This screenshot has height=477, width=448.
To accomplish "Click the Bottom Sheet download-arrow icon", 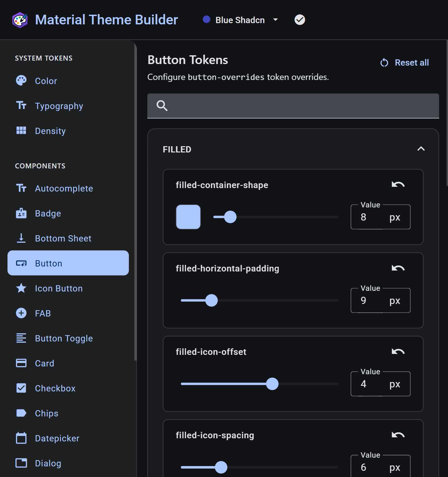I will 21,238.
